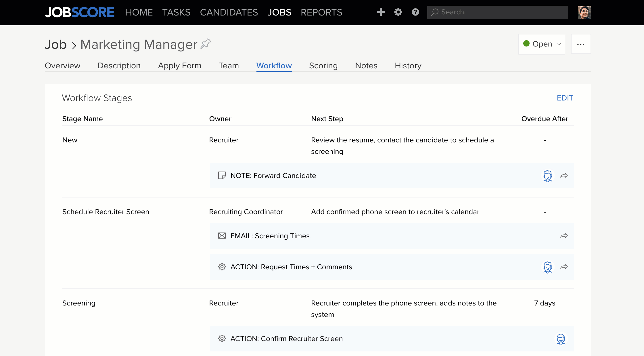644x356 pixels.
Task: Click the forward arrow on Screening Times row
Action: click(564, 236)
